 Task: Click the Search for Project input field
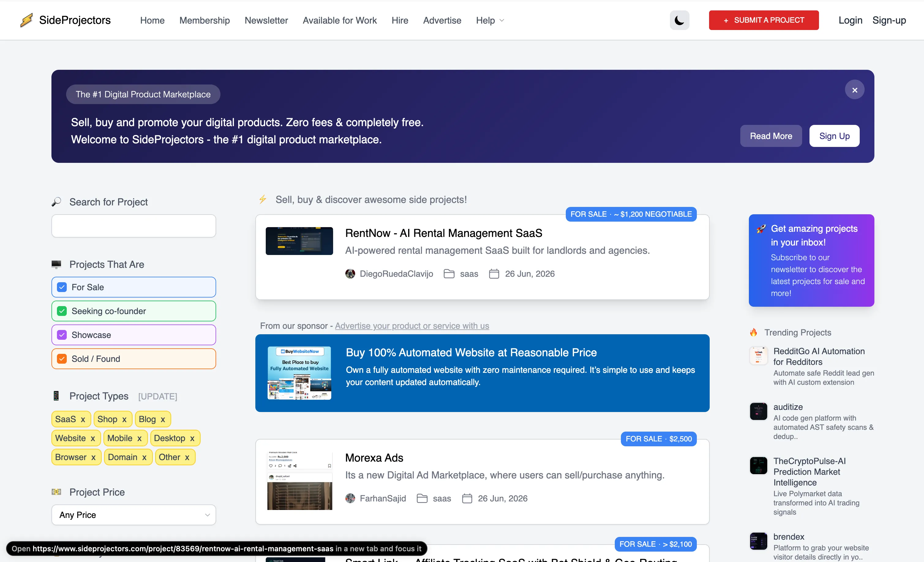[x=133, y=226]
